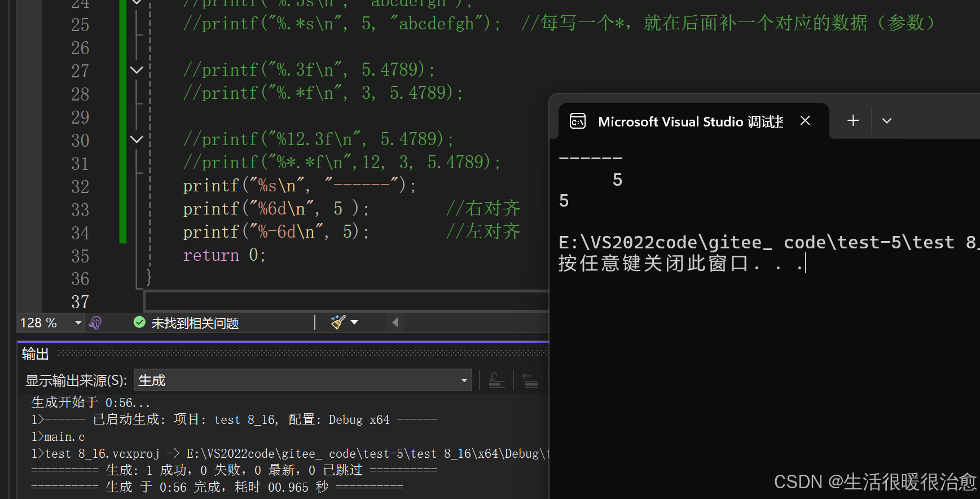Collapse the code block at line 30
Viewport: 980px width, 499px height.
pos(137,139)
